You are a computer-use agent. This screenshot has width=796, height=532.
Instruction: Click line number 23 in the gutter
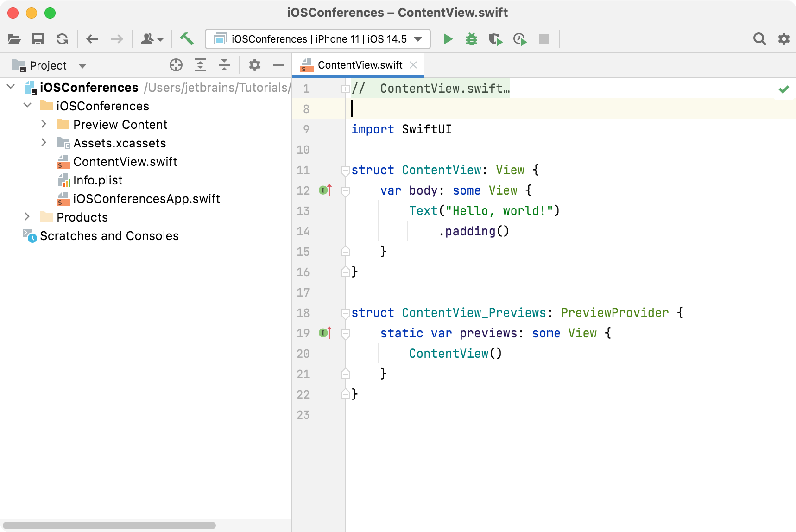click(303, 415)
